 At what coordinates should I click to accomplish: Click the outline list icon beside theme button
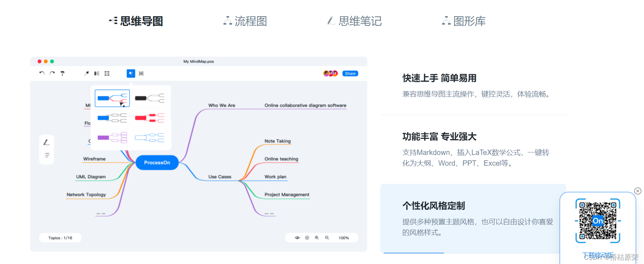tap(141, 73)
